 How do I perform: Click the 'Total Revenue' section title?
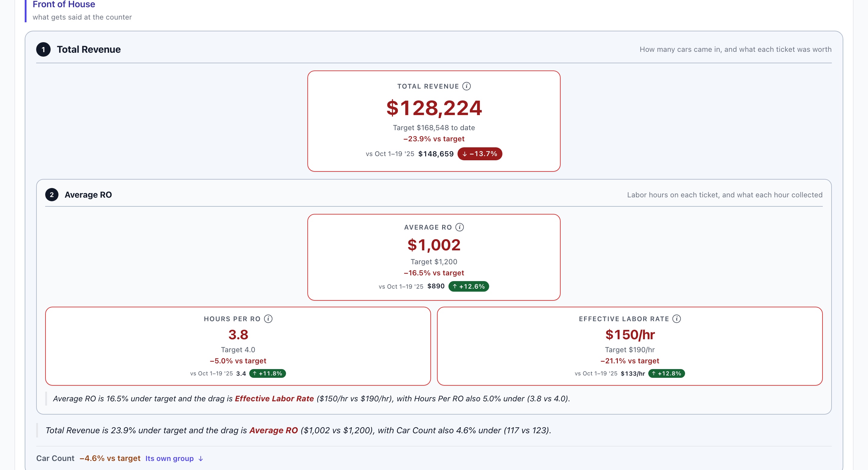[89, 49]
